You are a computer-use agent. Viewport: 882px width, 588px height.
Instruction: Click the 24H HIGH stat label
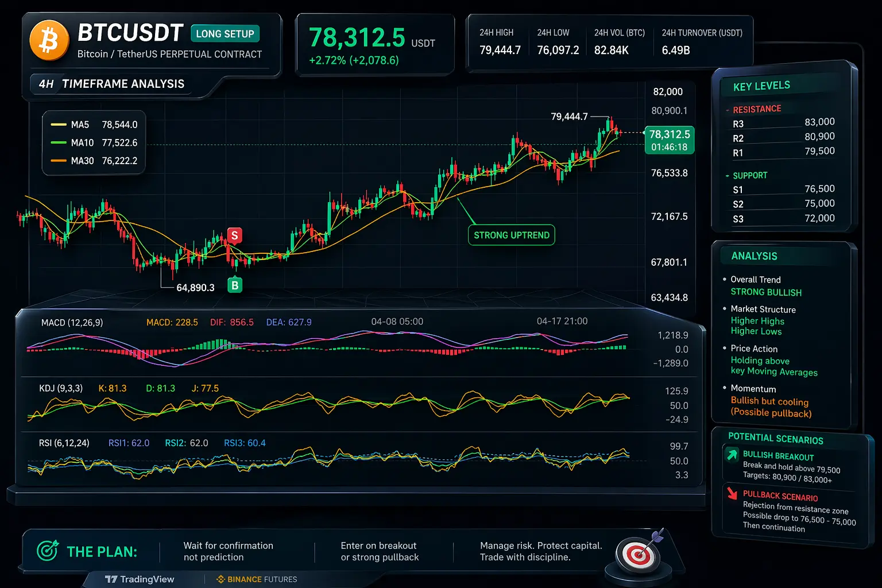coord(497,33)
